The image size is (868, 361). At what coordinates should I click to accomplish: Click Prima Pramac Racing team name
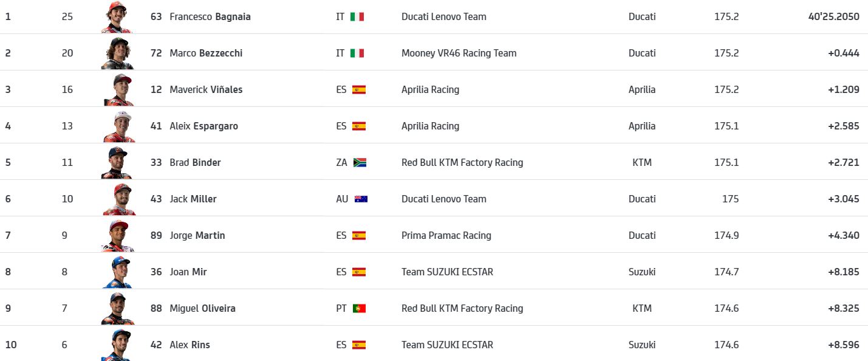[x=446, y=235]
